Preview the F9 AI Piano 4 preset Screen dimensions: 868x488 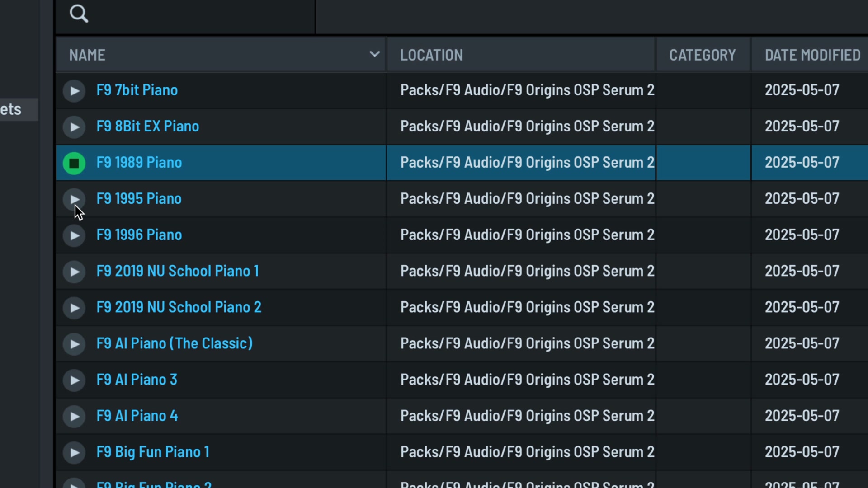[74, 416]
